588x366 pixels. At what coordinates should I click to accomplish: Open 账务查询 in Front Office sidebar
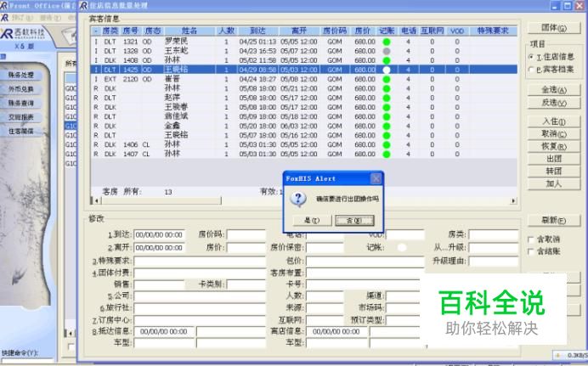point(21,103)
